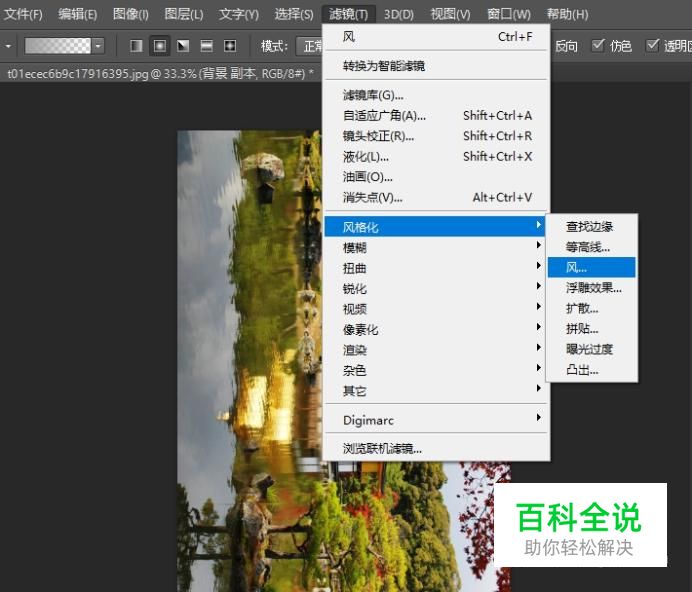Viewport: 692px width, 592px height.
Task: Select the diamond gradient icon
Action: click(x=230, y=45)
